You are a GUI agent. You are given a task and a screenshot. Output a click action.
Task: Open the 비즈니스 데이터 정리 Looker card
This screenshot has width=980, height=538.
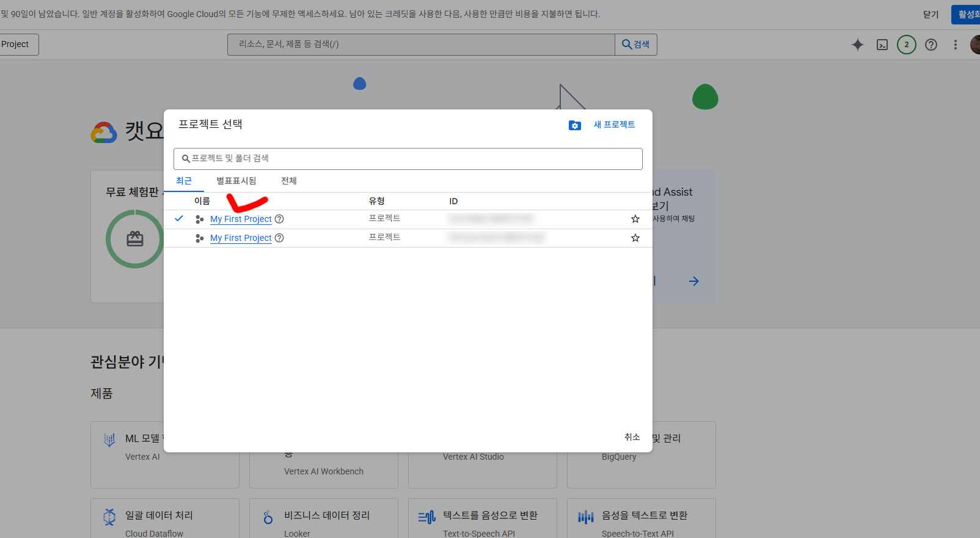pyautogui.click(x=324, y=520)
